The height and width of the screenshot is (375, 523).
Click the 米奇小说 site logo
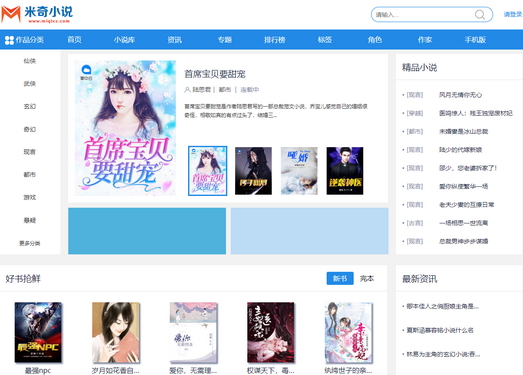coord(37,14)
